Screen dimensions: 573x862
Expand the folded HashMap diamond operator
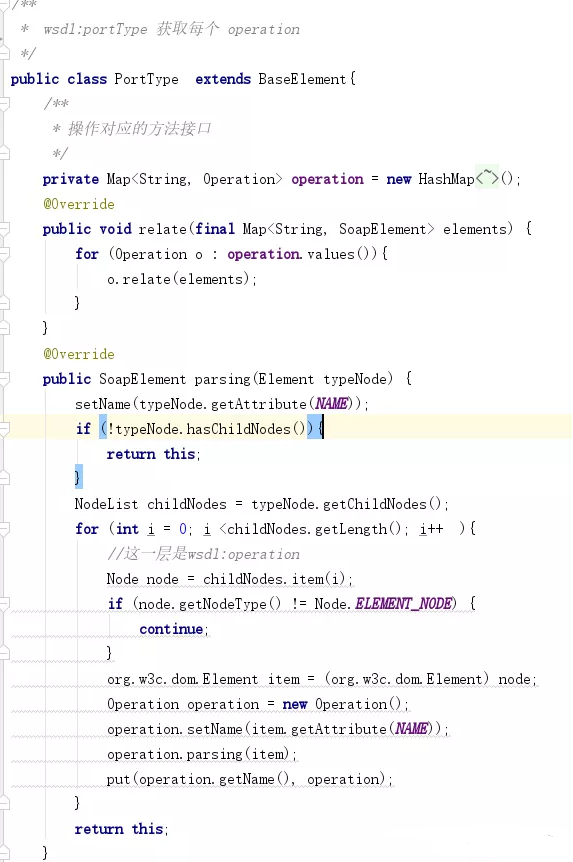coord(487,178)
